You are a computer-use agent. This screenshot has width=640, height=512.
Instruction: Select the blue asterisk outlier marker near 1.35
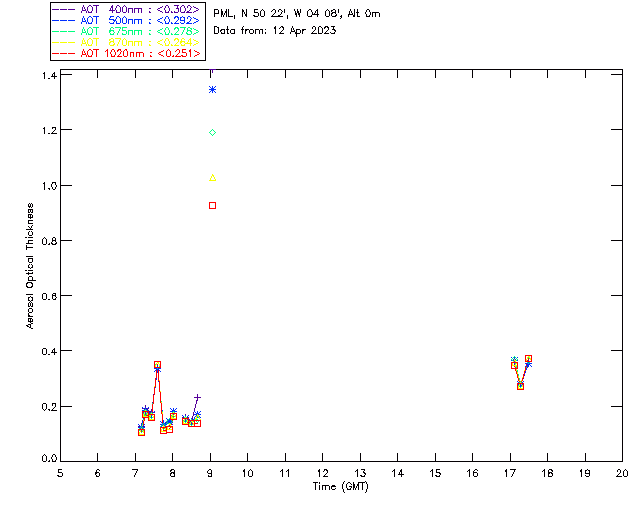click(212, 89)
